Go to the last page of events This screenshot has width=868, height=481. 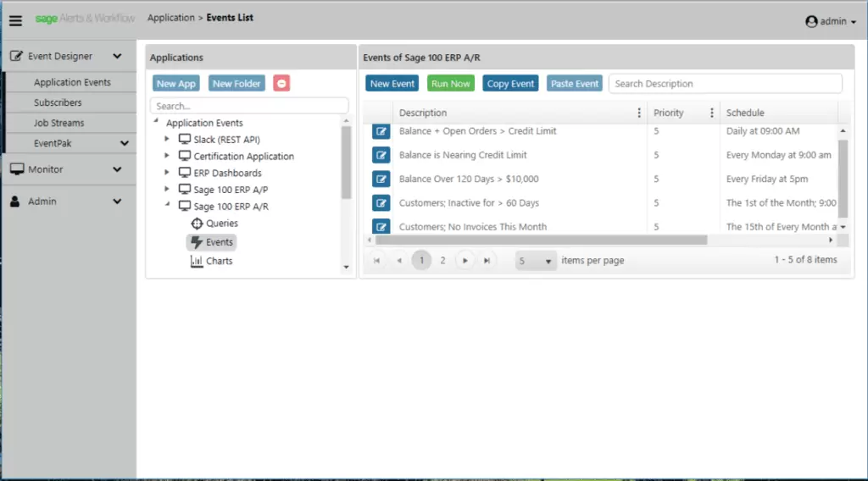(487, 261)
